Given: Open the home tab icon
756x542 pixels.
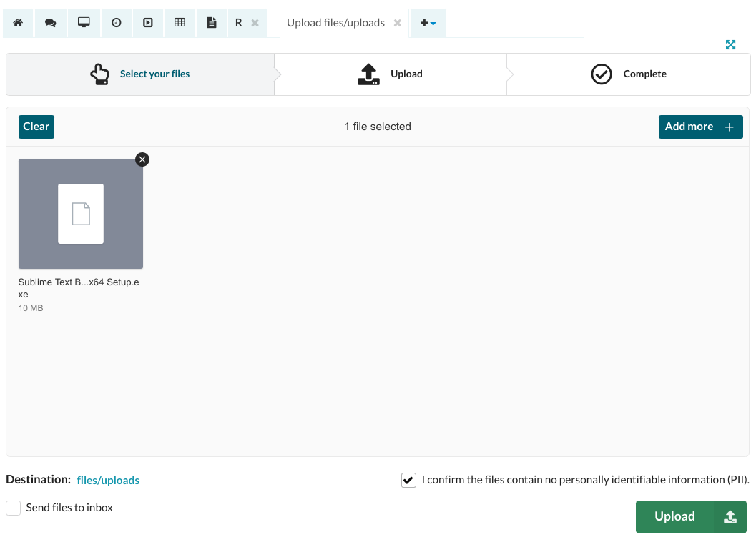Looking at the screenshot, I should pos(19,23).
